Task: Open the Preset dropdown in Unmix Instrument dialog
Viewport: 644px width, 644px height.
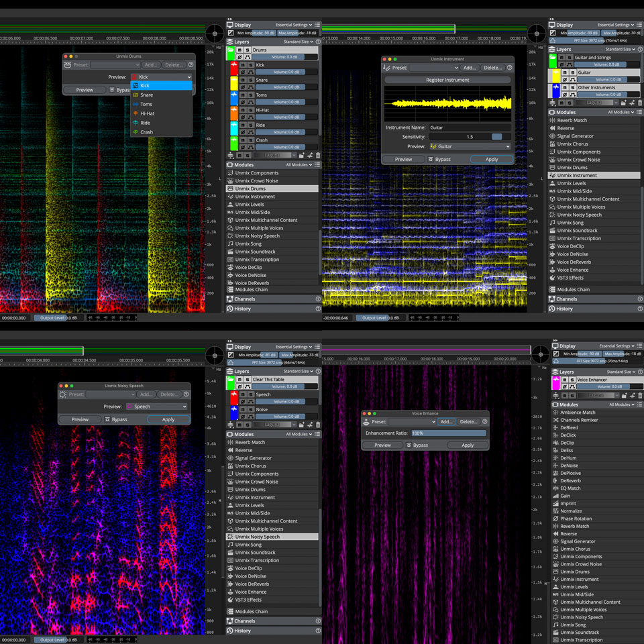Action: click(434, 68)
